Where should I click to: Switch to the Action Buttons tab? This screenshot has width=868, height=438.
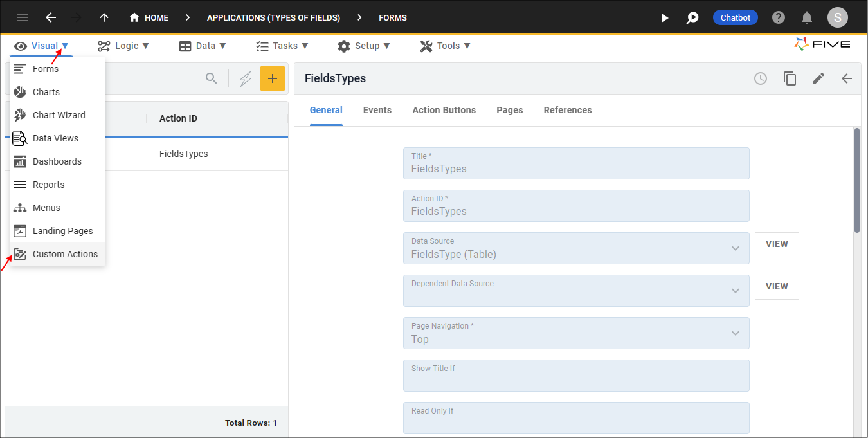click(x=444, y=110)
